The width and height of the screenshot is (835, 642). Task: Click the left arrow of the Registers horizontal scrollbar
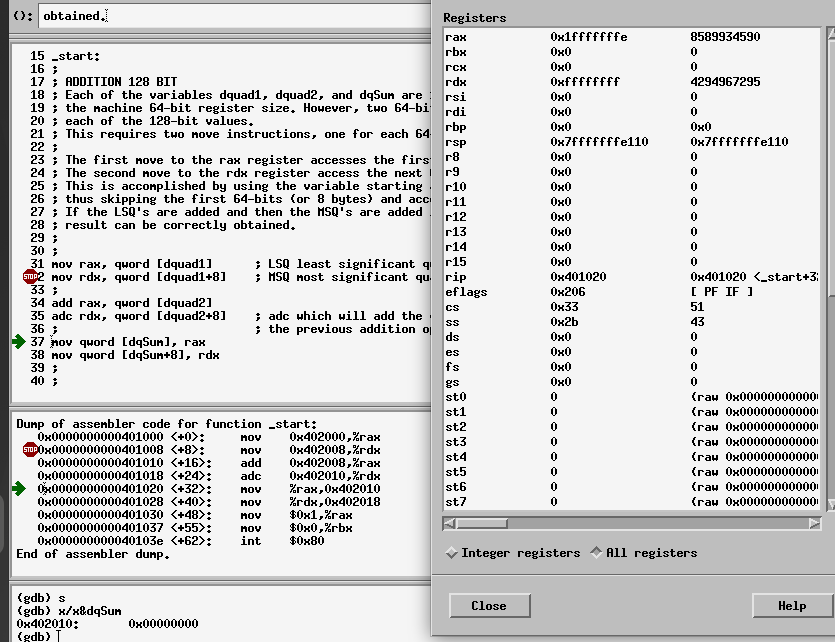449,523
